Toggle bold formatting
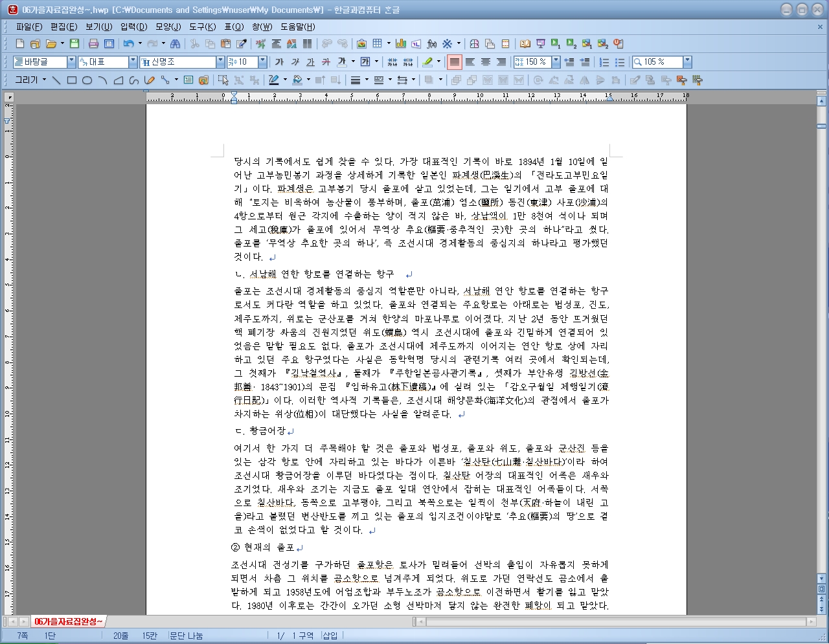The height and width of the screenshot is (644, 829). click(280, 61)
